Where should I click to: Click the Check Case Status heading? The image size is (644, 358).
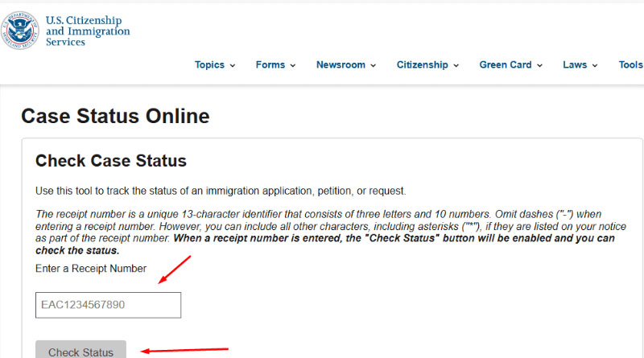[111, 161]
